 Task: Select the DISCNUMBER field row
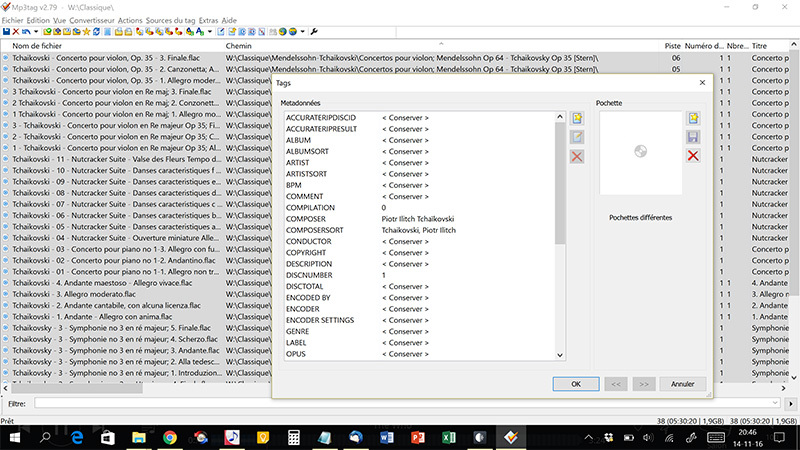pos(419,275)
